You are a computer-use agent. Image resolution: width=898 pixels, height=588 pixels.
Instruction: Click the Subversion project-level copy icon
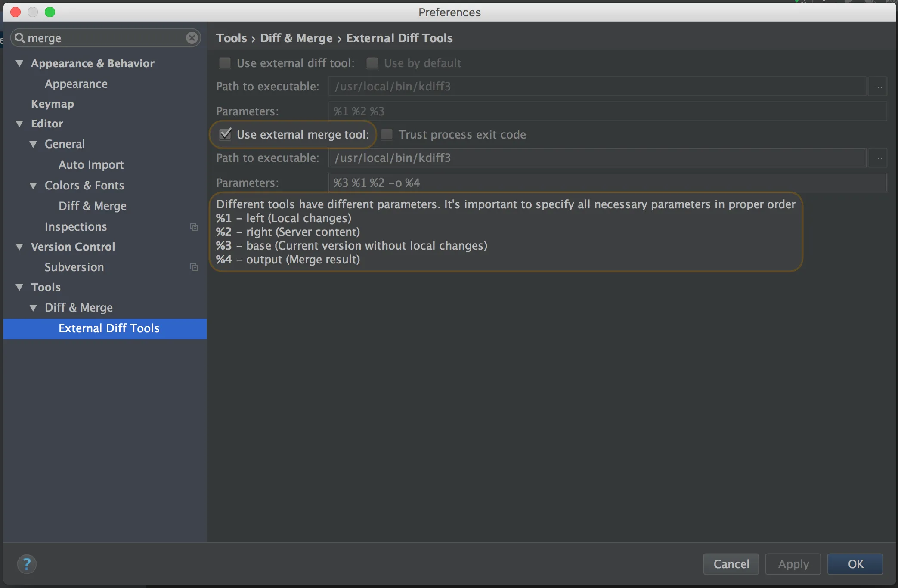194,267
